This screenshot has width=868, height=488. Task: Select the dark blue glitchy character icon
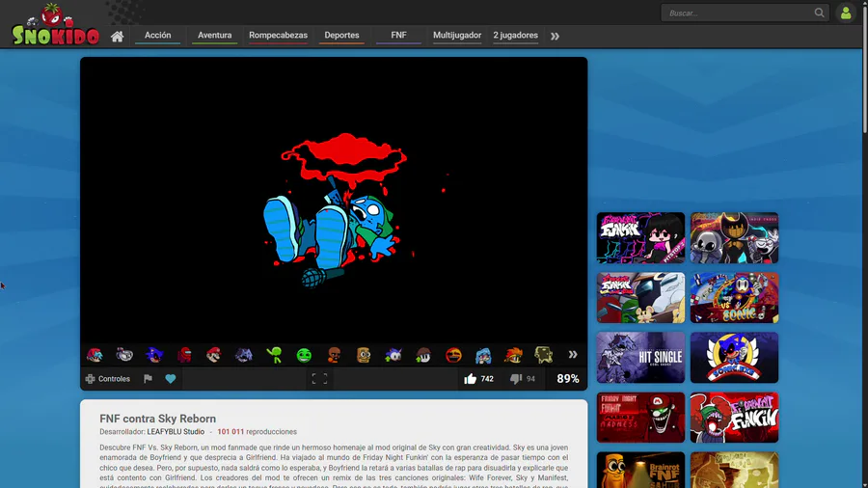(244, 355)
